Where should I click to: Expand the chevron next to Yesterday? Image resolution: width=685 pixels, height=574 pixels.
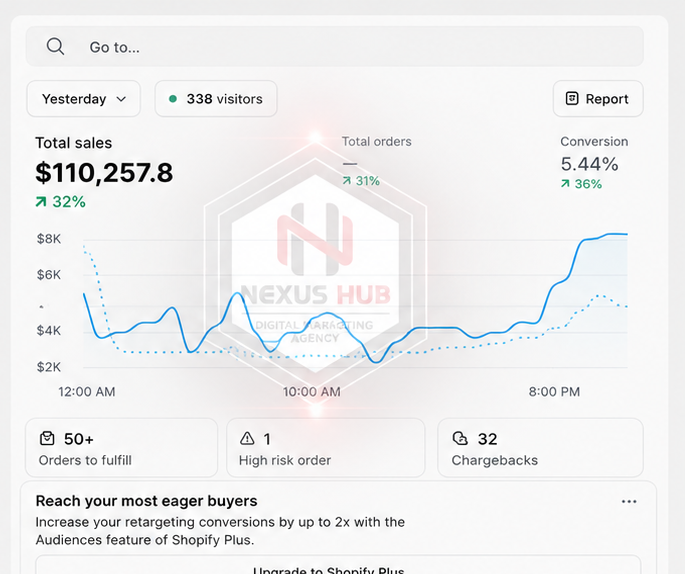tap(121, 99)
